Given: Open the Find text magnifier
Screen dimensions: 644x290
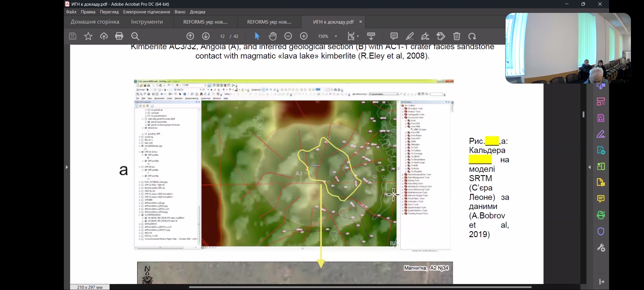Looking at the screenshot, I should [x=135, y=36].
